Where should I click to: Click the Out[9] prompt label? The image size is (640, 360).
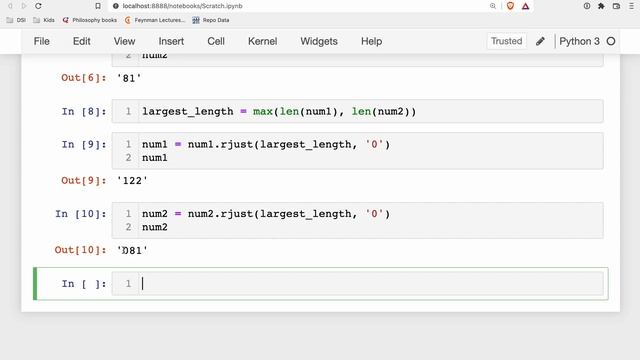coord(84,180)
